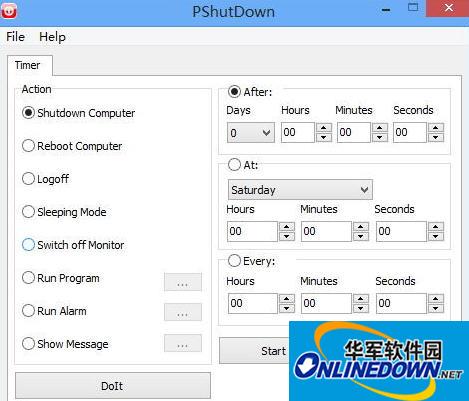Open the Days dropdown

251,133
